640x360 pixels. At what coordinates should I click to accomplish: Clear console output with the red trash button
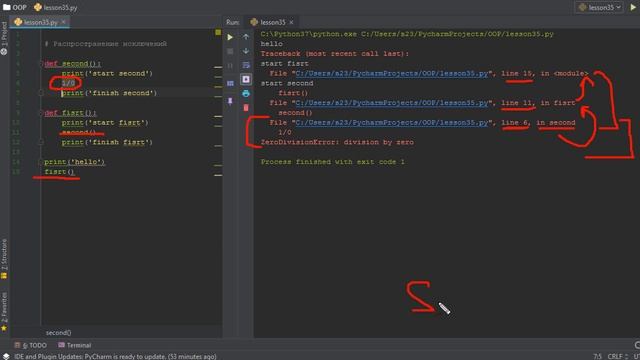click(x=246, y=108)
